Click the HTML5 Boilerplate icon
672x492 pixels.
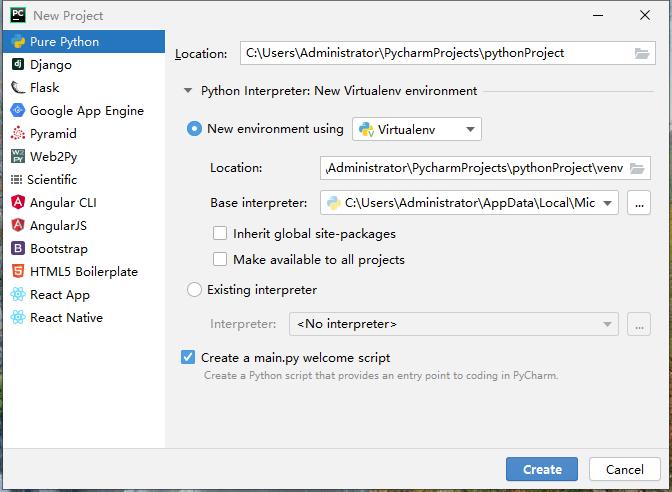coord(18,271)
